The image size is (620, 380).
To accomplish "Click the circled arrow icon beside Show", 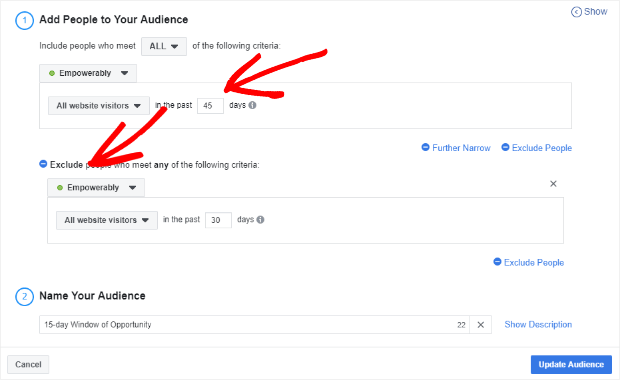I will click(576, 12).
